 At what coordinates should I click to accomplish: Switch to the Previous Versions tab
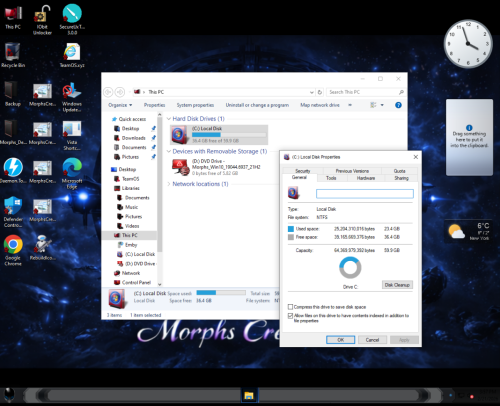[352, 171]
